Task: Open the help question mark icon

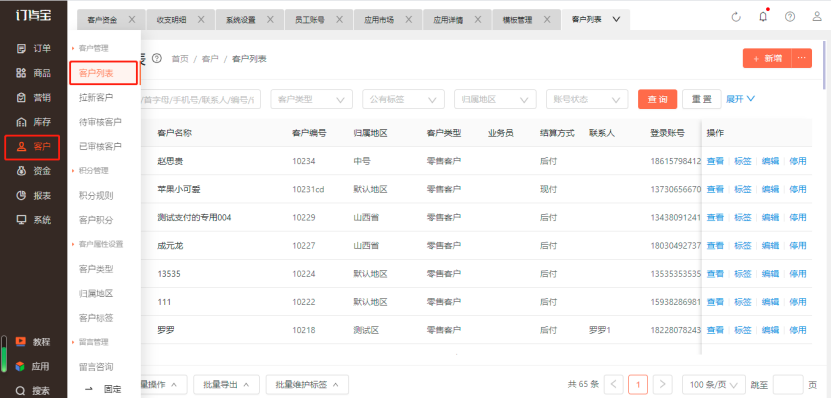Action: (790, 17)
